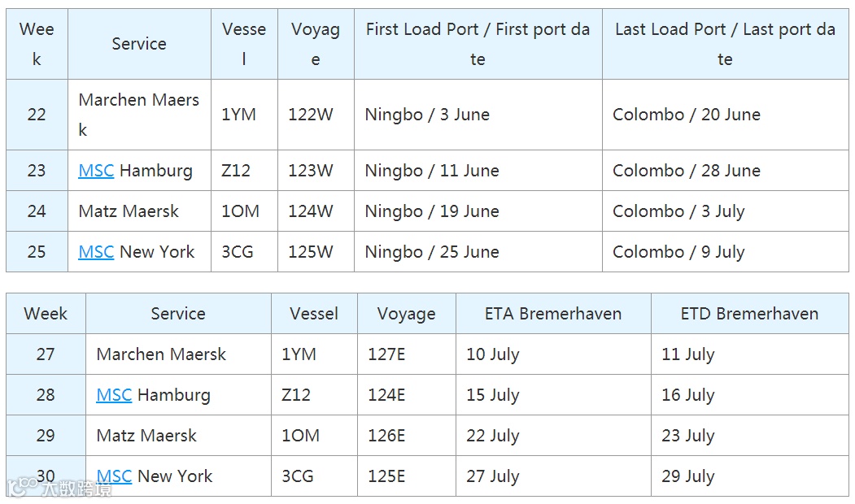Click the watermark logo at bottom left
Image resolution: width=855 pixels, height=504 pixels.
pos(59,488)
